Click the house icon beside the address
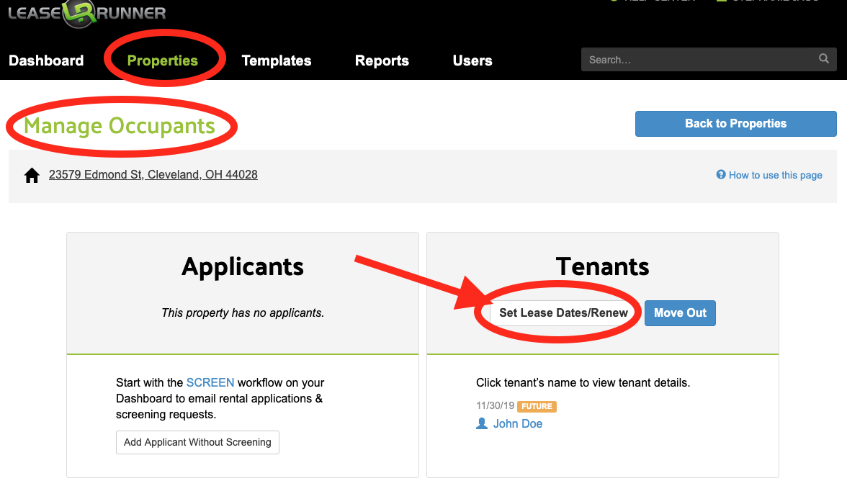This screenshot has height=504, width=847. [x=32, y=175]
